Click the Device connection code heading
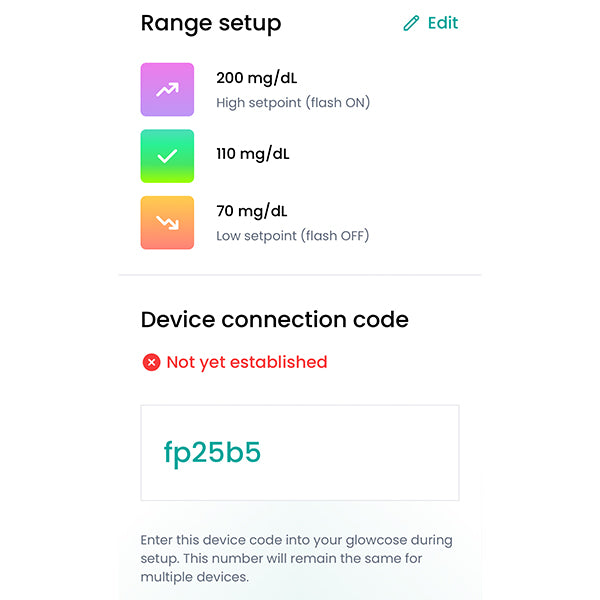The height and width of the screenshot is (600, 600). (x=274, y=320)
